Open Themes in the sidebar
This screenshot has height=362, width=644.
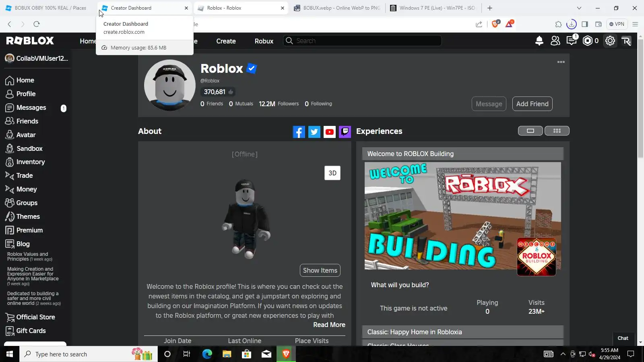tap(23, 217)
